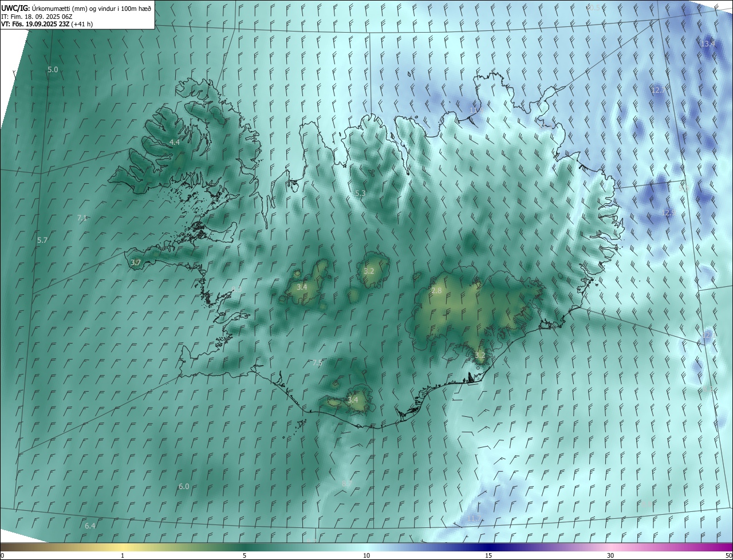Select the color scale tick label '5'
733x560 pixels.
point(245,555)
